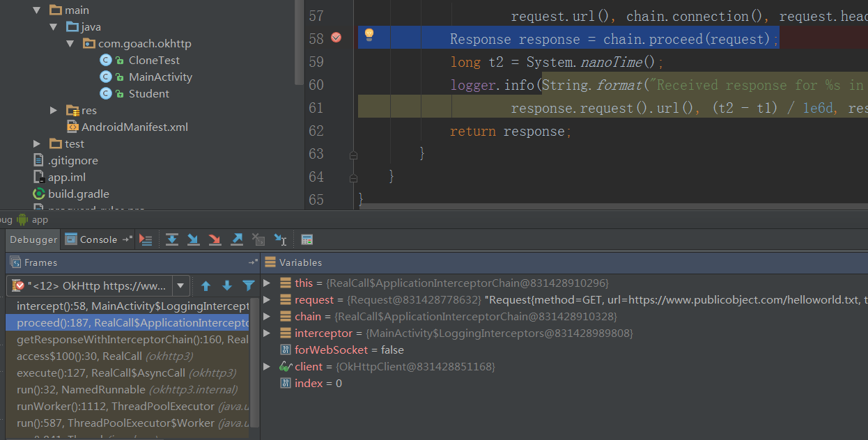
Task: Toggle the frames filter funnel icon
Action: [x=248, y=285]
